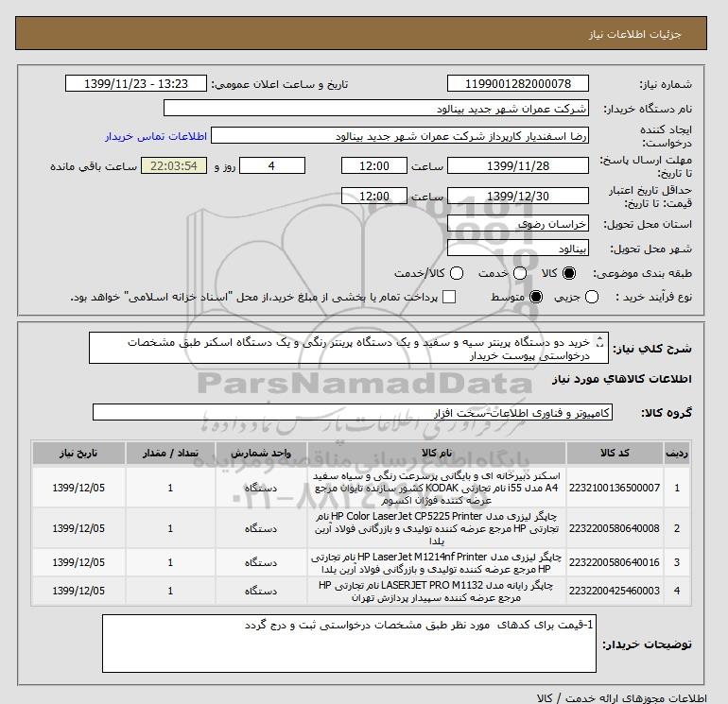This screenshot has width=728, height=704.
Task: Click product code 2232200580640016
Action: [x=615, y=562]
